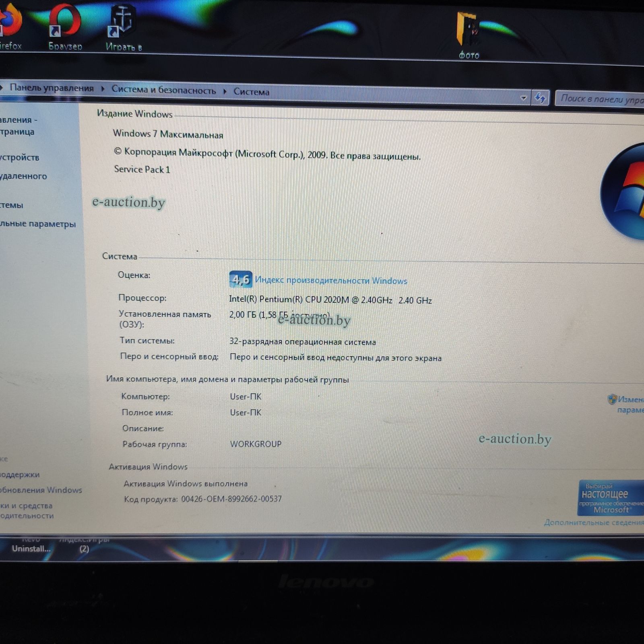
Task: Open the Opera 'Браузер' desktop shortcut
Action: (x=64, y=25)
